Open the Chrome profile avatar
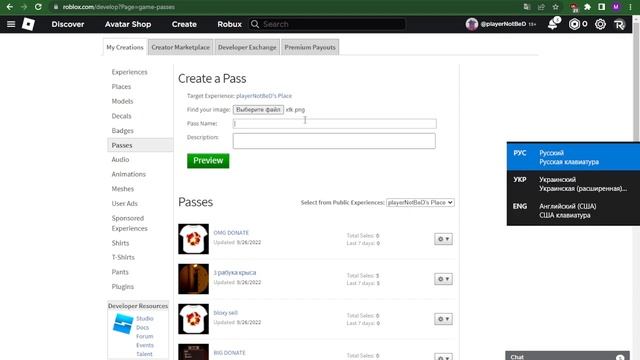 [616, 7]
